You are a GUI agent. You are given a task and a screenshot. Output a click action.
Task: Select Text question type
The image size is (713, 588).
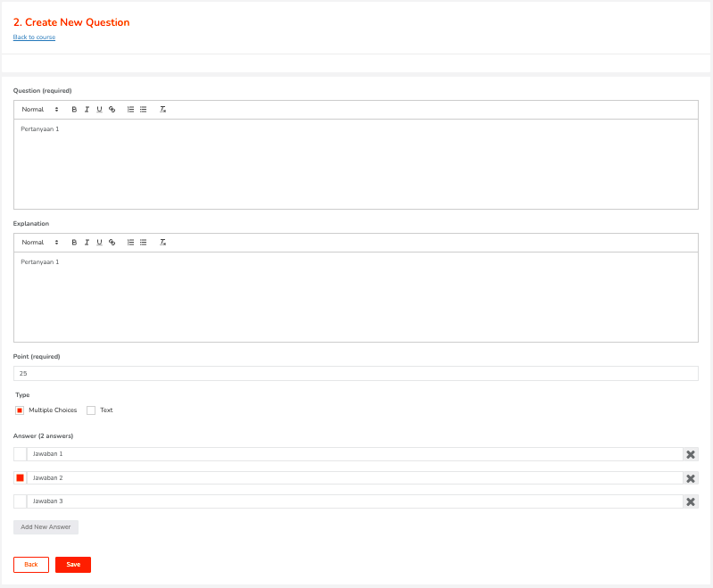coord(91,410)
